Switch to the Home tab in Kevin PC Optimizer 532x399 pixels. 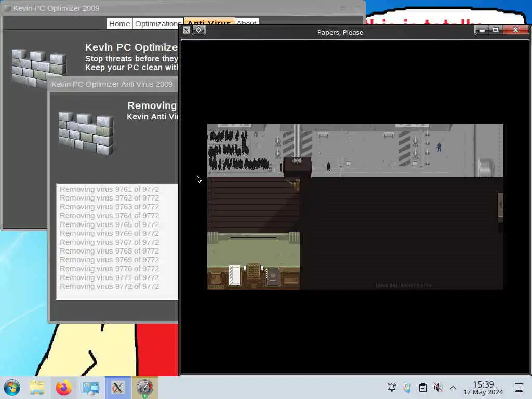[119, 24]
